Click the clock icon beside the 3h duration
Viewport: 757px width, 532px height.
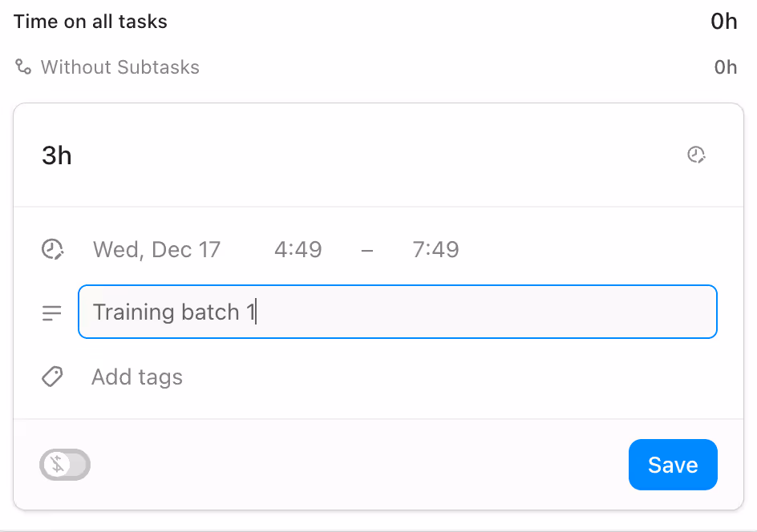click(696, 155)
